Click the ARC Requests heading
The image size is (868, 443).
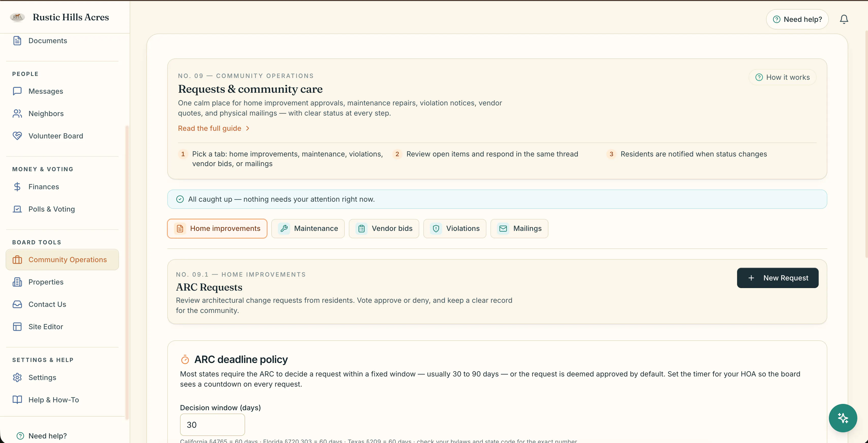coord(209,288)
